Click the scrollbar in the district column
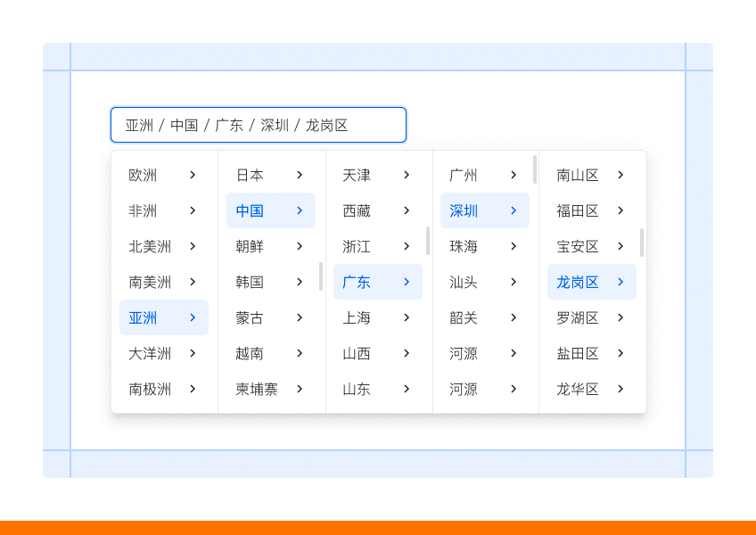This screenshot has width=756, height=535. (642, 243)
